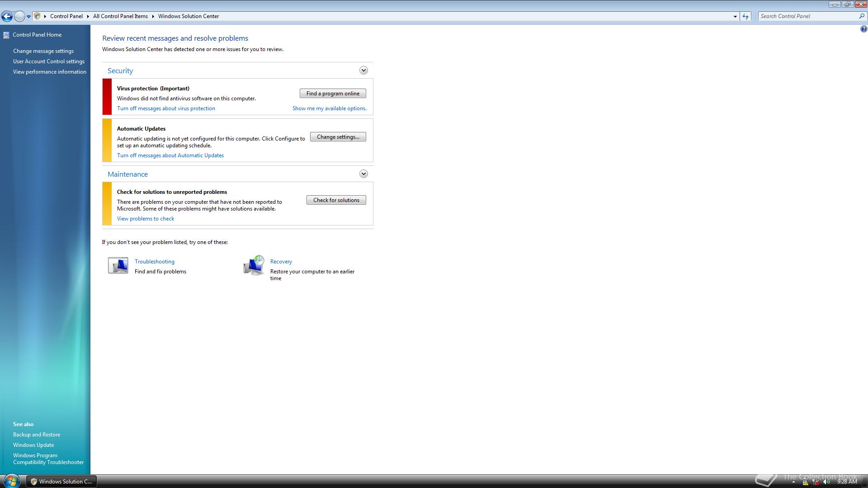
Task: Turn off messages about virus protection
Action: (x=166, y=108)
